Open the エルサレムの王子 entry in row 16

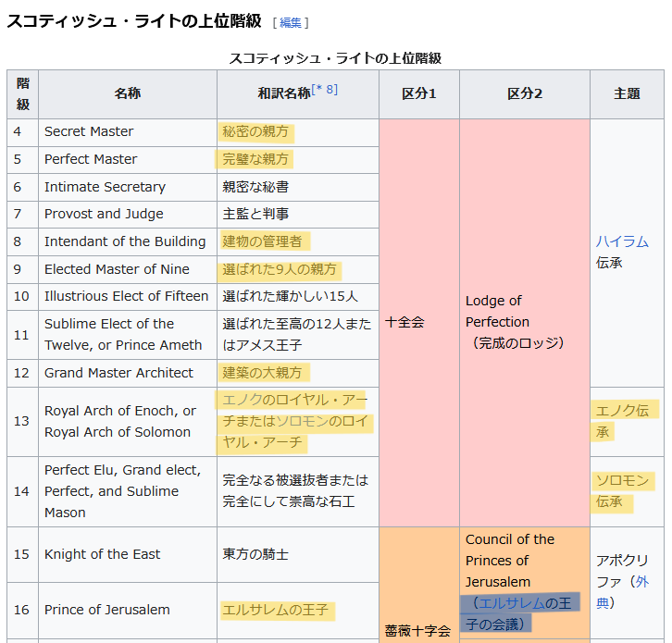[275, 610]
